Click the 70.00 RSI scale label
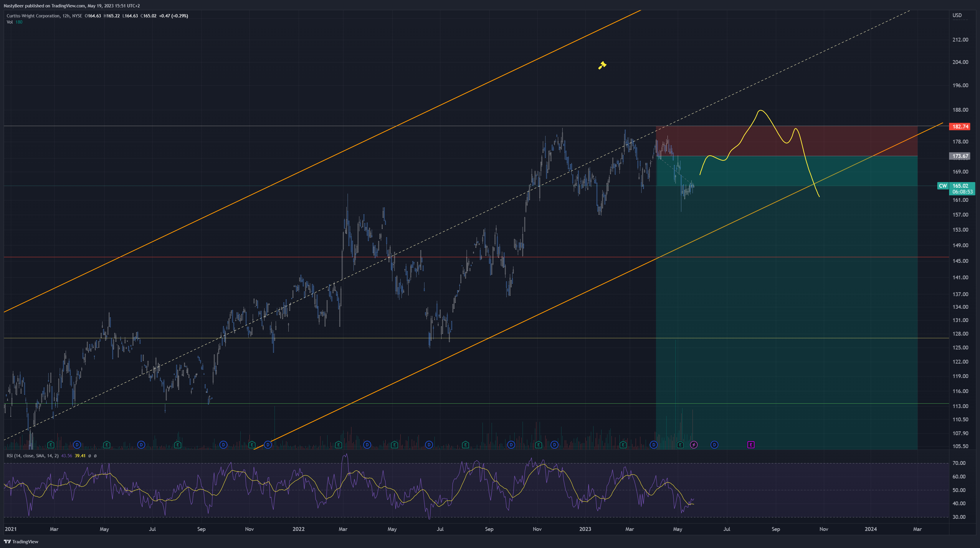 click(x=959, y=463)
